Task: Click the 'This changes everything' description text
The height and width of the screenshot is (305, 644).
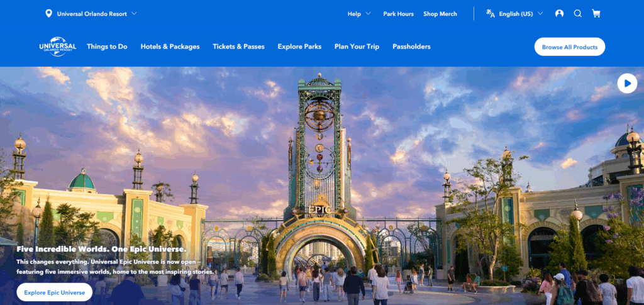Action: pos(115,267)
